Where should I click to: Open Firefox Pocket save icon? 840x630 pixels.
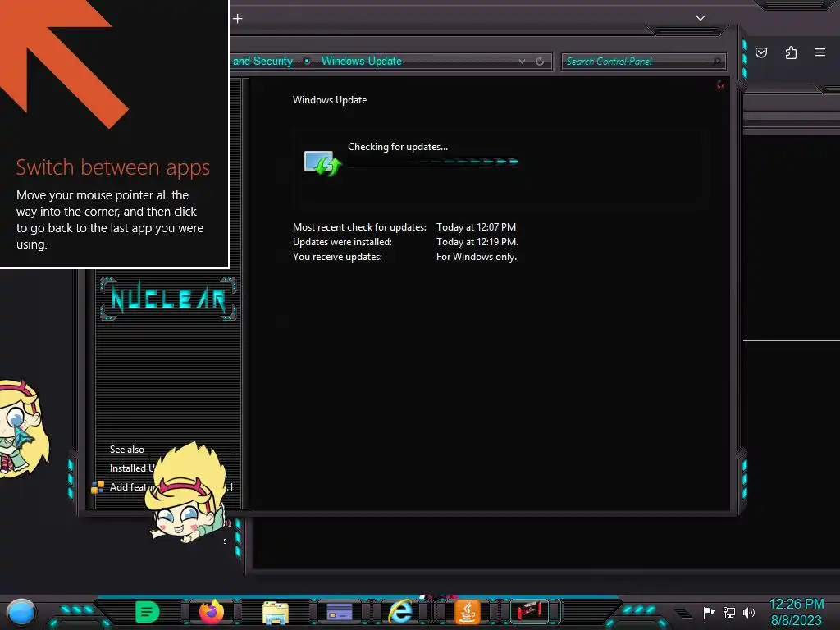click(x=761, y=52)
